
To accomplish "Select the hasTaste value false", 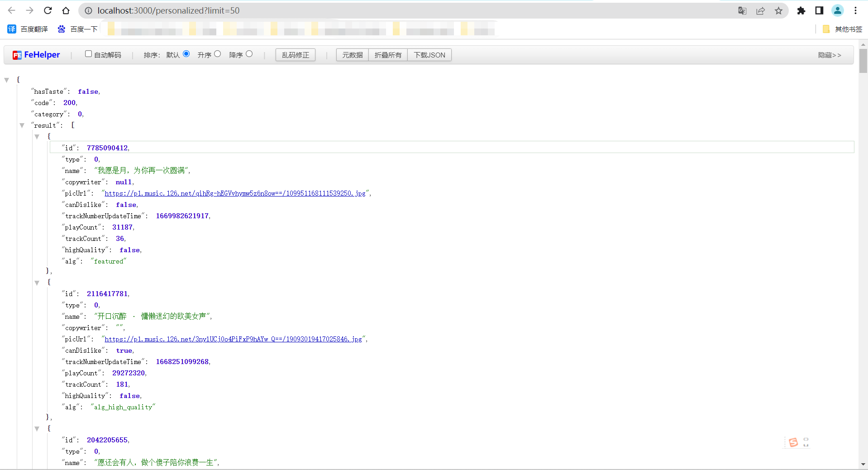I will click(x=88, y=91).
